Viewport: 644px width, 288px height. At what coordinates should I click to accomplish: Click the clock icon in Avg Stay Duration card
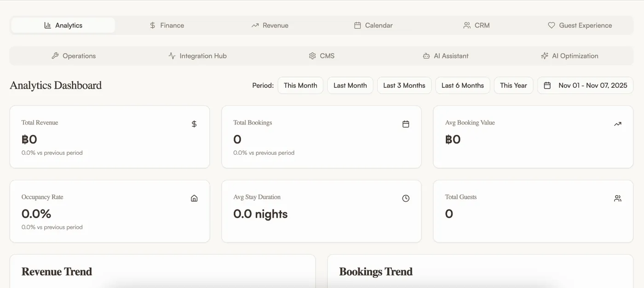406,198
